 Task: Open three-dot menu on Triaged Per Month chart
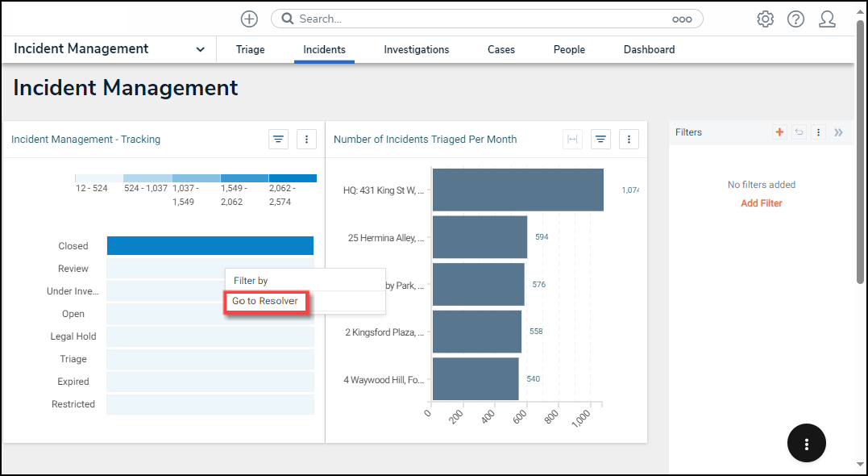point(629,140)
